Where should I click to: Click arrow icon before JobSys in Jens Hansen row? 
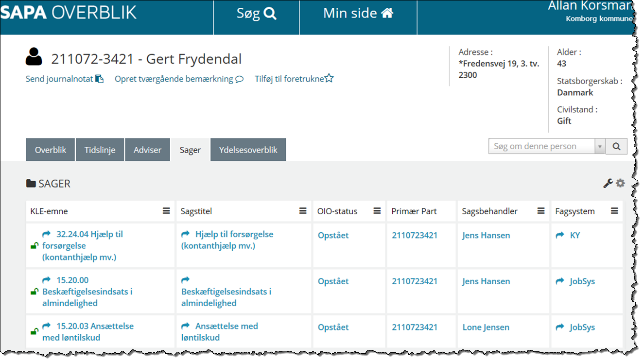point(560,281)
